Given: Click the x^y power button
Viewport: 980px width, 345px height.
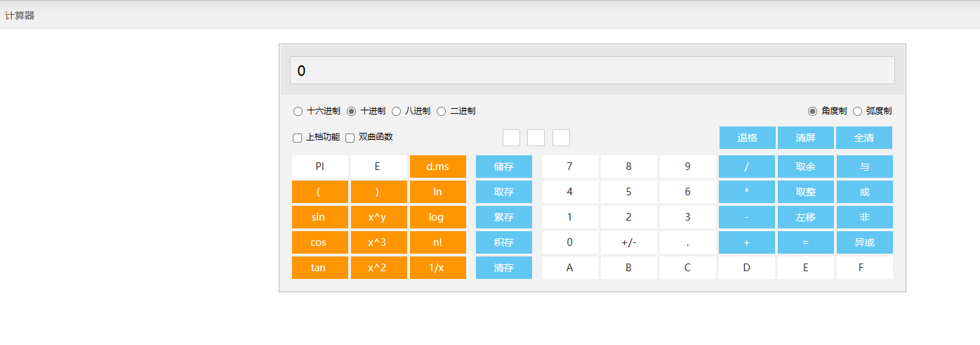Looking at the screenshot, I should coord(378,217).
